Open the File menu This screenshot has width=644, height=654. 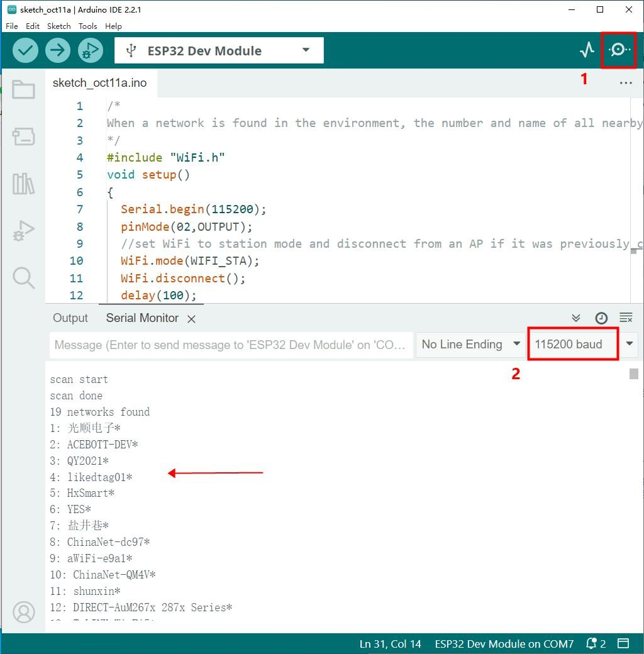[x=12, y=26]
